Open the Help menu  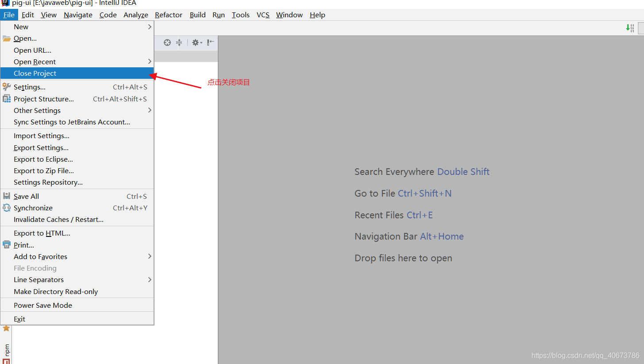pyautogui.click(x=317, y=15)
